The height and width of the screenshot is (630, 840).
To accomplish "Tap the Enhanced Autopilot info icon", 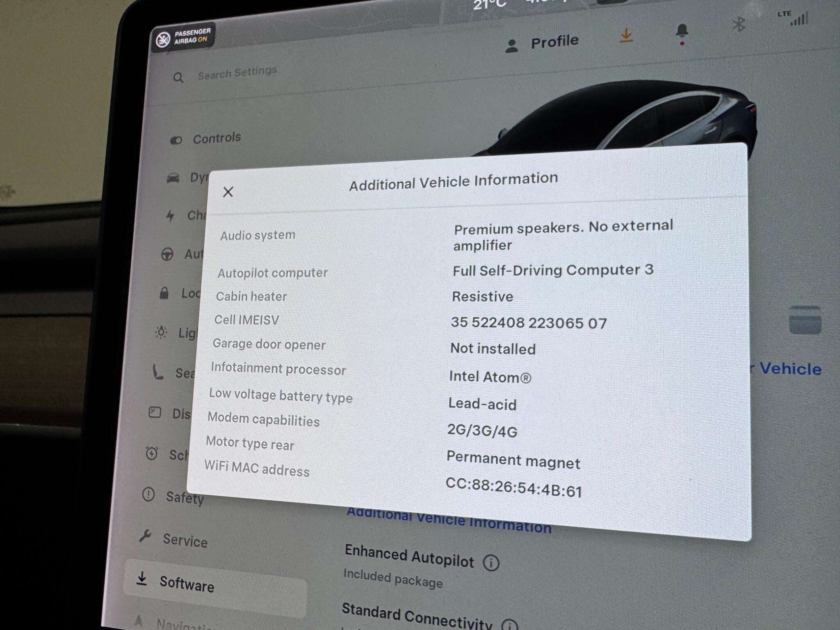I will [491, 563].
